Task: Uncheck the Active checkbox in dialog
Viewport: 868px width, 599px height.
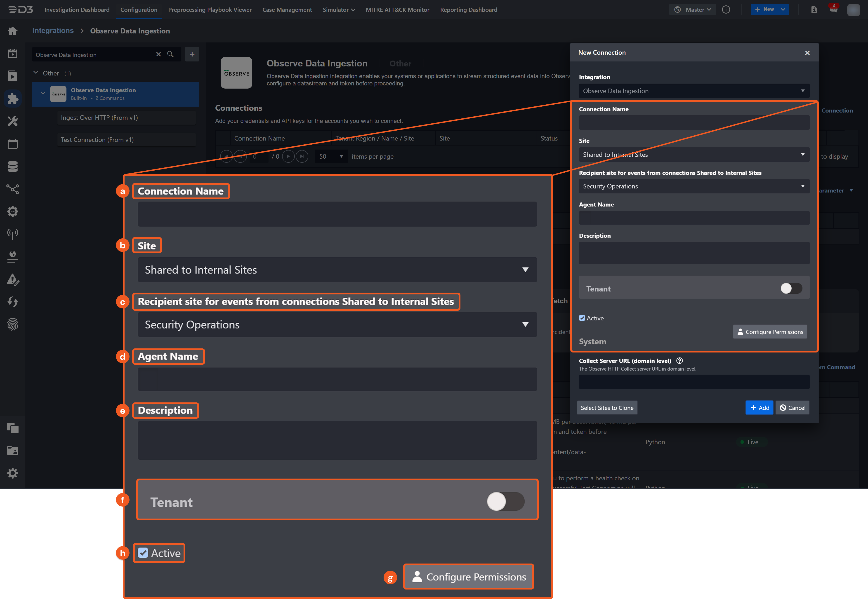Action: pos(582,318)
